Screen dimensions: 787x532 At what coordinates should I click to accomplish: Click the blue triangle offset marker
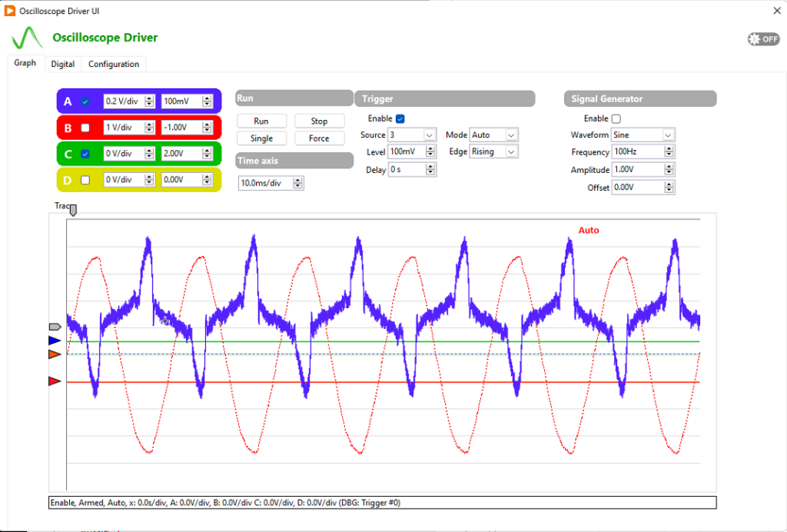coord(54,340)
